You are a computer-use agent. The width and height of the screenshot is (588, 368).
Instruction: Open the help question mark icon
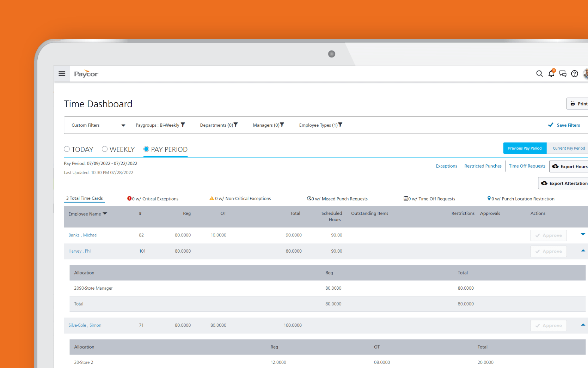575,74
